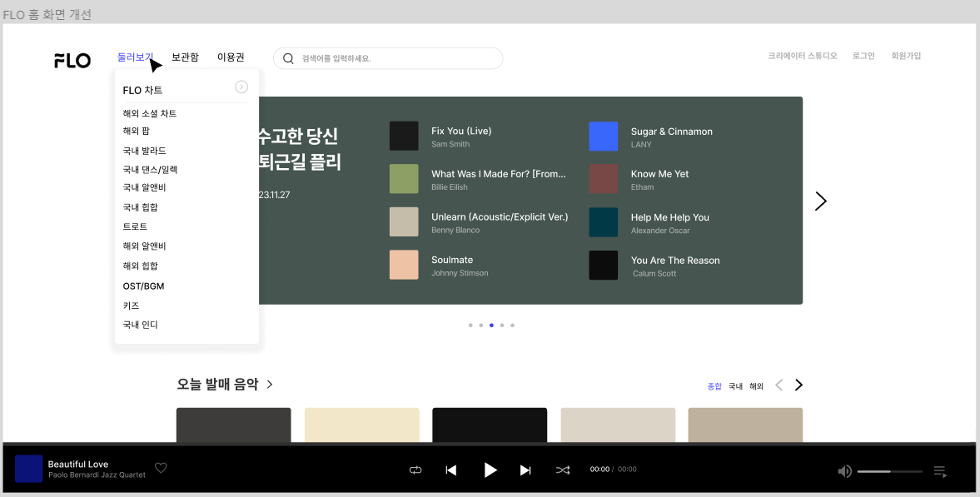Play the current track

click(x=490, y=470)
